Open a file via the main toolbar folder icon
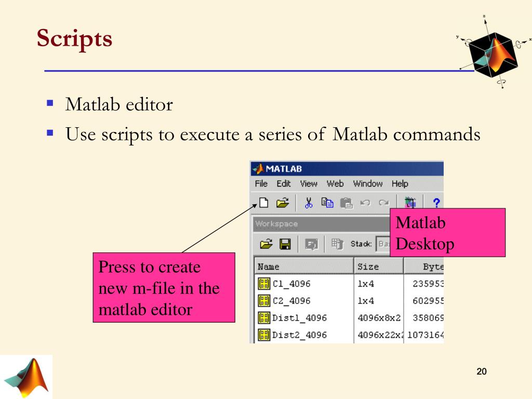 [282, 203]
